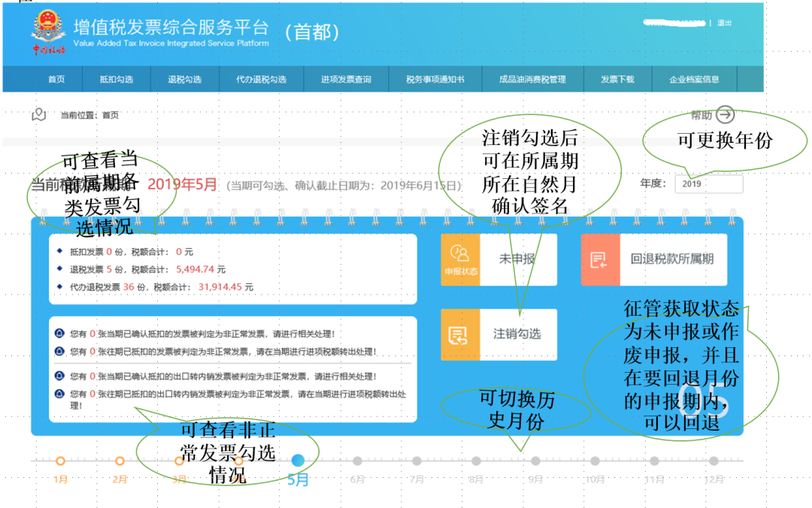812x508 pixels.
Task: Go to 退税勾选 menu
Action: pos(185,79)
